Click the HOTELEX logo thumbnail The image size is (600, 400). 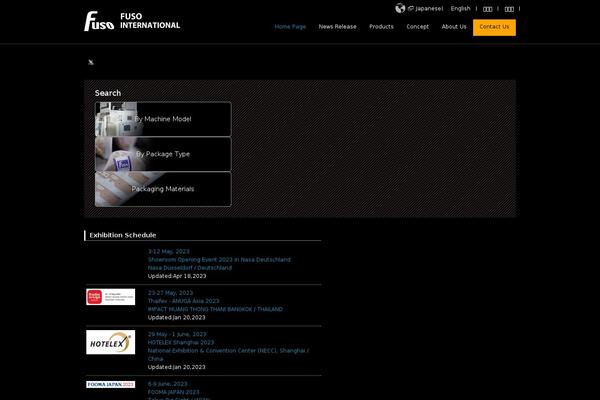pos(111,342)
